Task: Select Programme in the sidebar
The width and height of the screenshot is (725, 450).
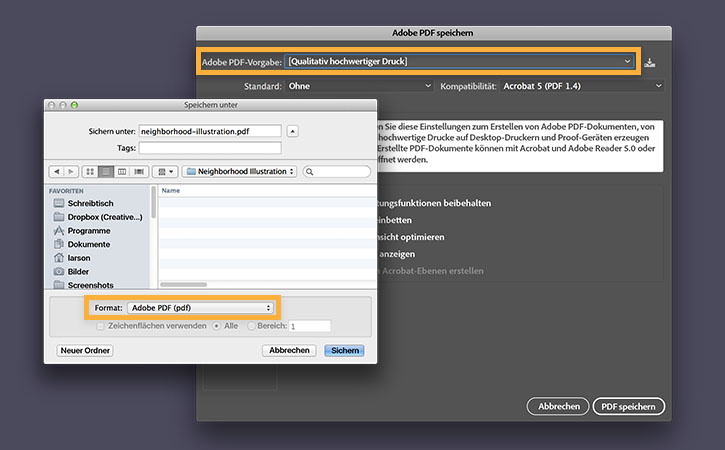Action: 89,231
